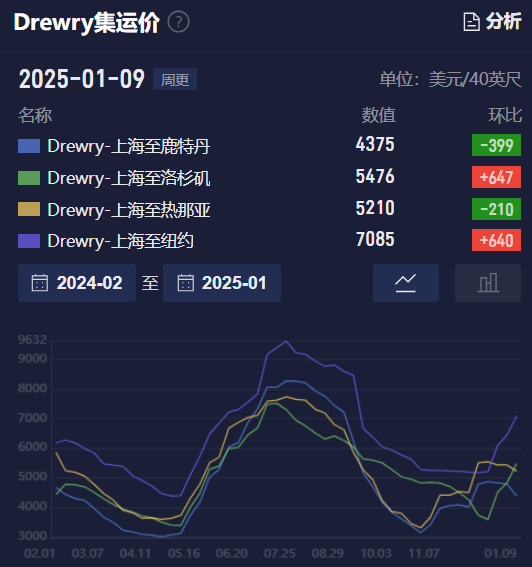Click the 分析 analysis link text

coord(503,22)
